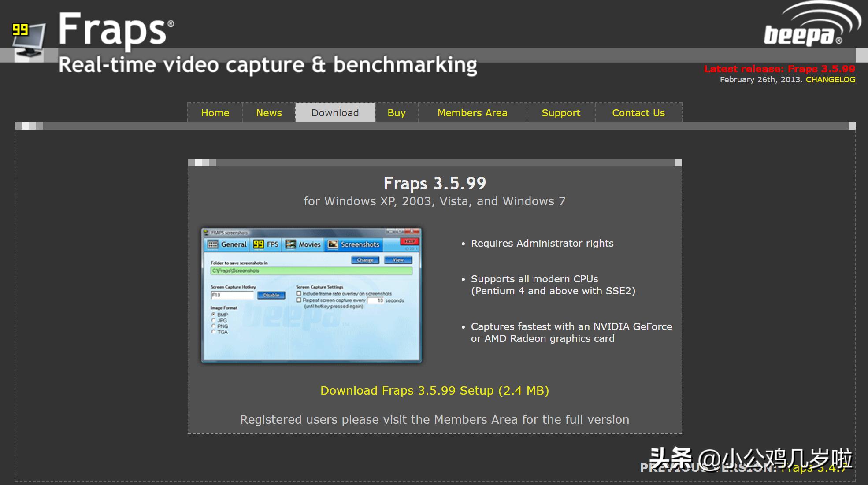Click the yellow 99 FPS tab icon
868x485 pixels.
(259, 244)
